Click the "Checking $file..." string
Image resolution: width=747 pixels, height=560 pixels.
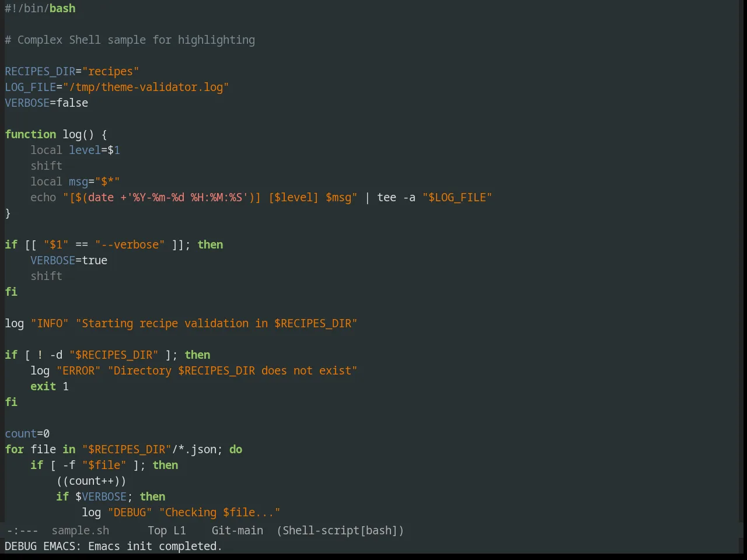coord(220,513)
